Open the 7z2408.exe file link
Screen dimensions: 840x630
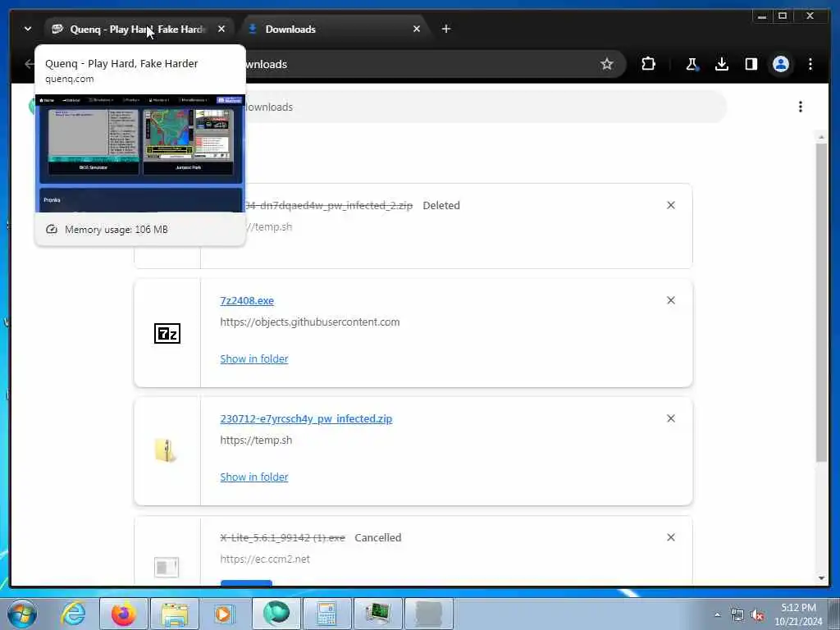247,300
